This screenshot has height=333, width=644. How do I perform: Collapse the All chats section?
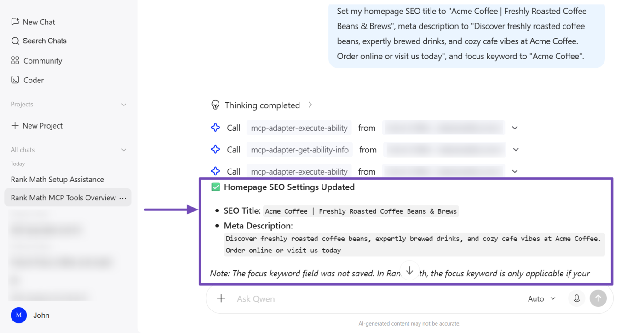coord(124,150)
